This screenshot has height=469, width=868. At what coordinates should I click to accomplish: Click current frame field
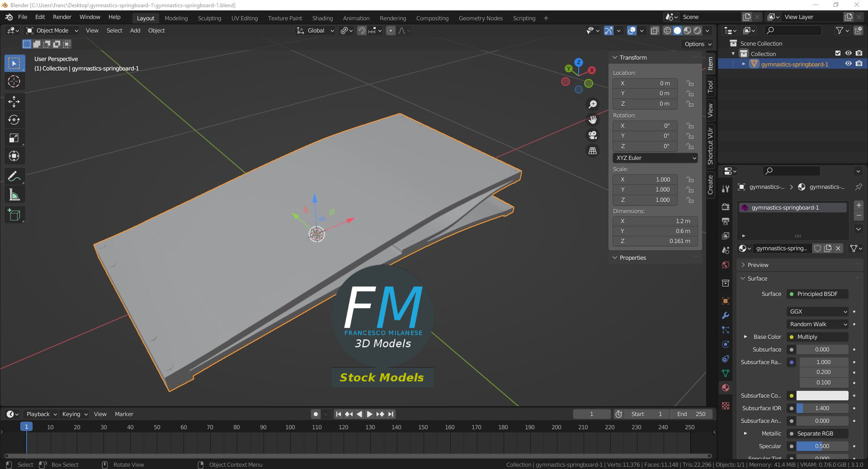coord(591,414)
